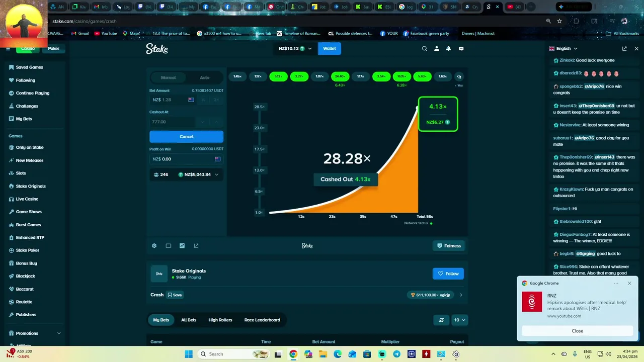
Task: Switch to Manual betting mode
Action: (168, 77)
